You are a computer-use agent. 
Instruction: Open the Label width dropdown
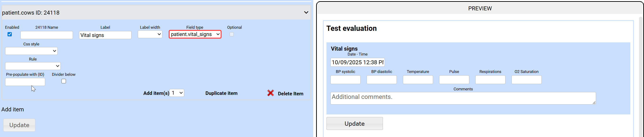tap(150, 34)
